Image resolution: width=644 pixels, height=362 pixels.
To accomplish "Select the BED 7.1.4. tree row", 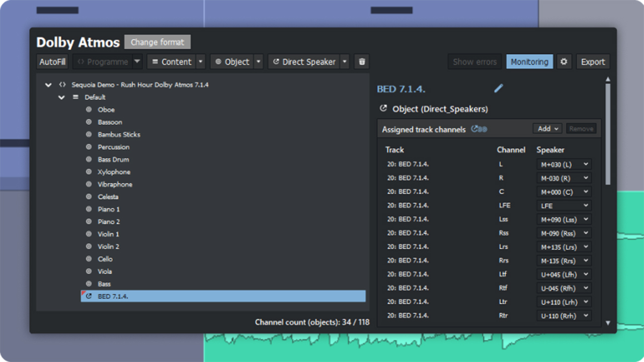I will [223, 296].
